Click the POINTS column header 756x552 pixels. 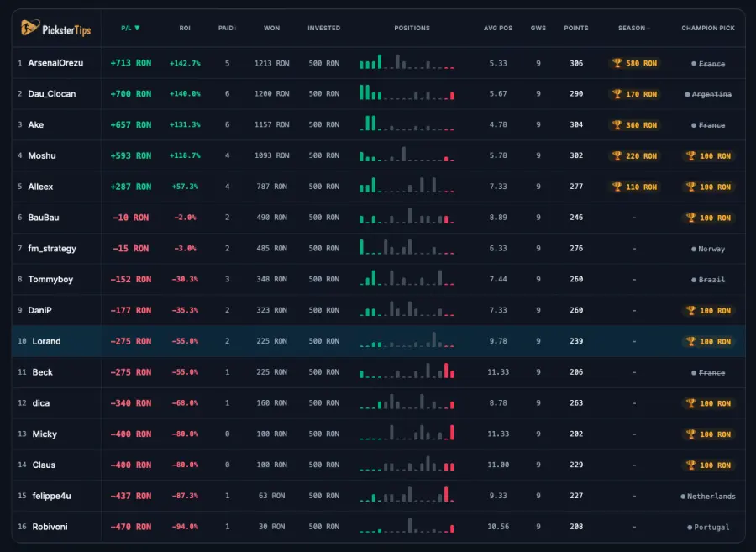click(576, 28)
